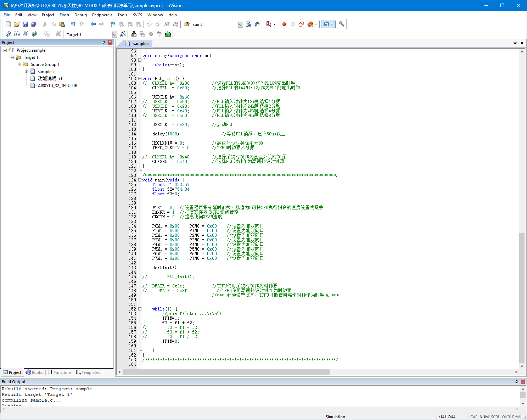This screenshot has width=527, height=420.
Task: Expand the Target 1 selection combo box
Action: pyautogui.click(x=115, y=34)
